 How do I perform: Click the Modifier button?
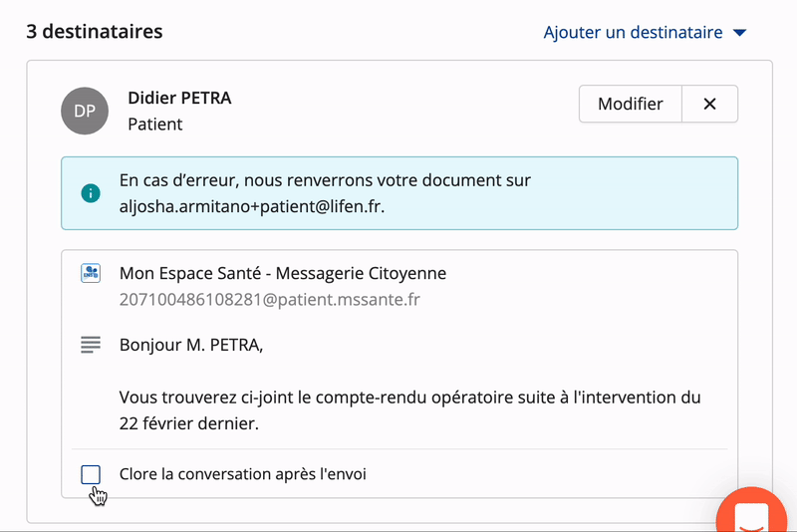click(631, 104)
